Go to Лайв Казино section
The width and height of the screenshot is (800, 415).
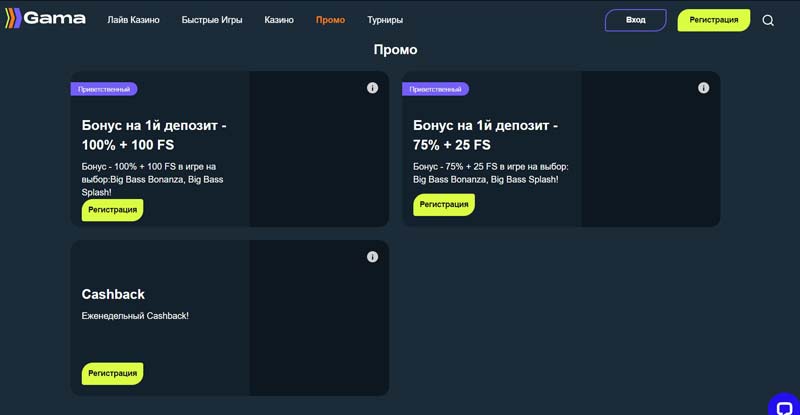click(133, 20)
